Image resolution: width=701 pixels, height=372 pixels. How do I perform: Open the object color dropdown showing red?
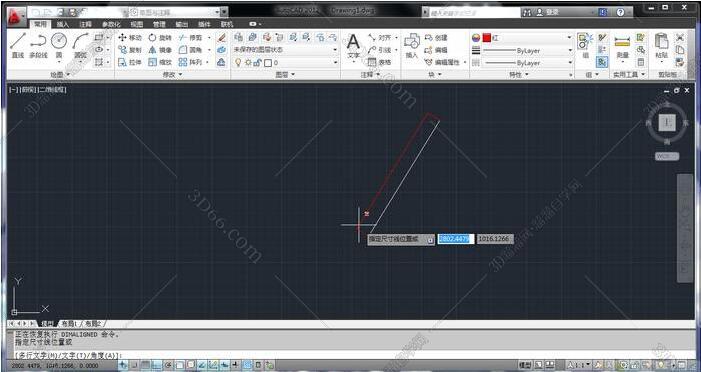[x=528, y=38]
